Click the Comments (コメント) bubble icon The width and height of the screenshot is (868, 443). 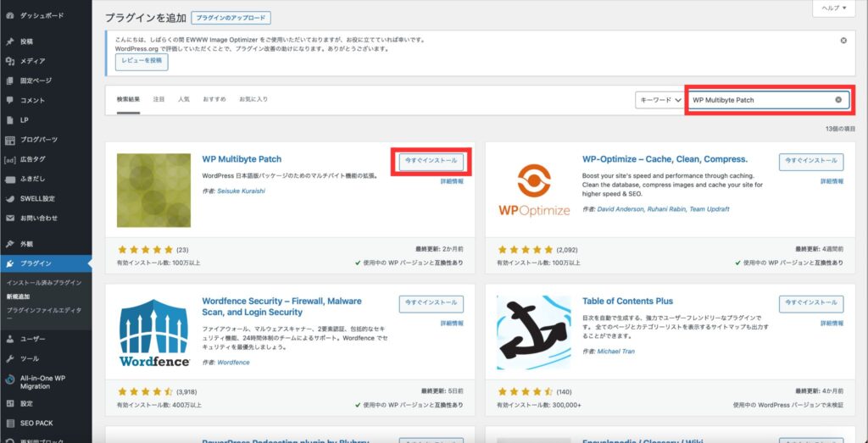point(9,100)
